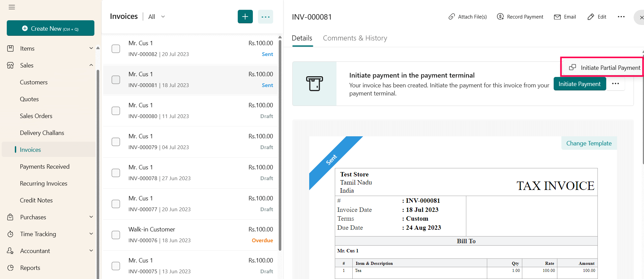Image resolution: width=644 pixels, height=279 pixels.
Task: Click the Change Template button
Action: pyautogui.click(x=589, y=143)
